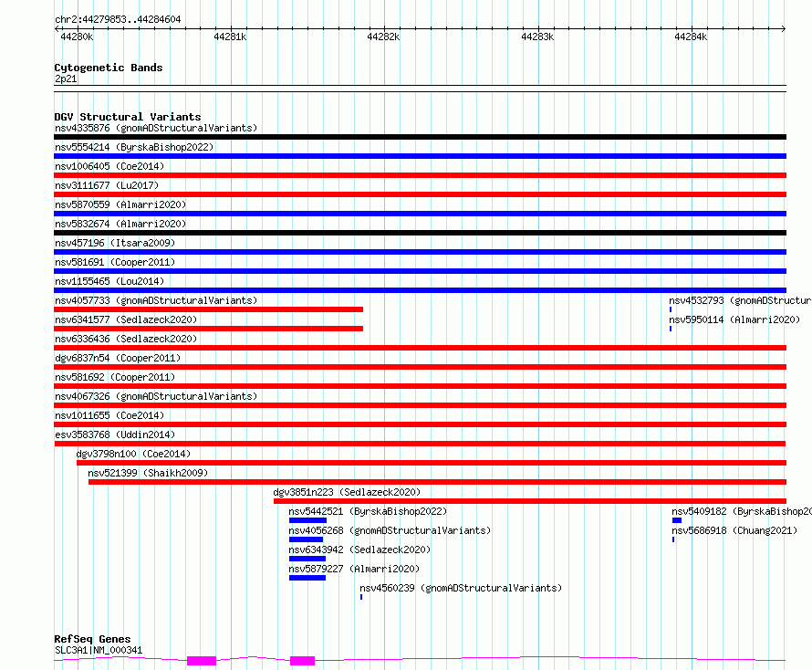Screen dimensions: 812x670
Task: Click the tiny nsv5950114 Almarri2020 marker
Action: (671, 329)
